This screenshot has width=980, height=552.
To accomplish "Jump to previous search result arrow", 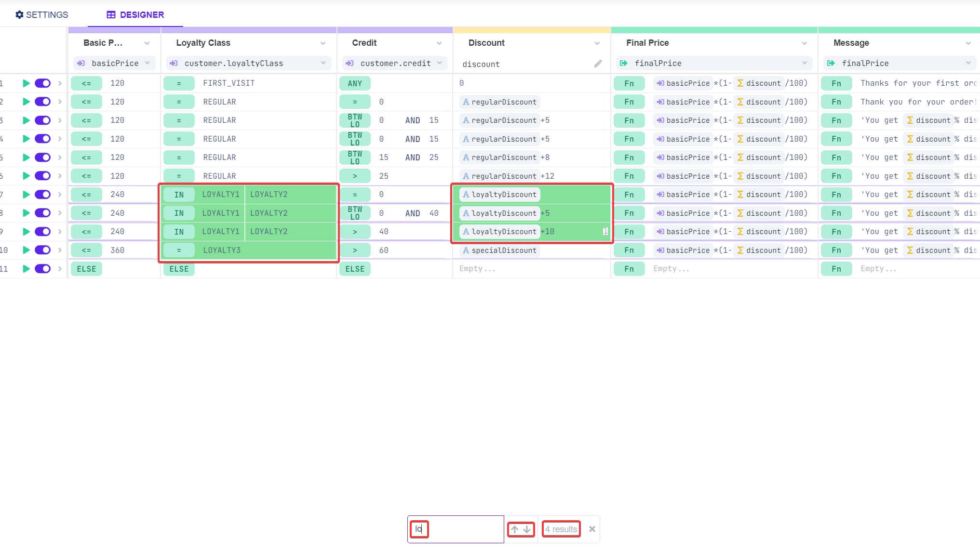I will [515, 529].
